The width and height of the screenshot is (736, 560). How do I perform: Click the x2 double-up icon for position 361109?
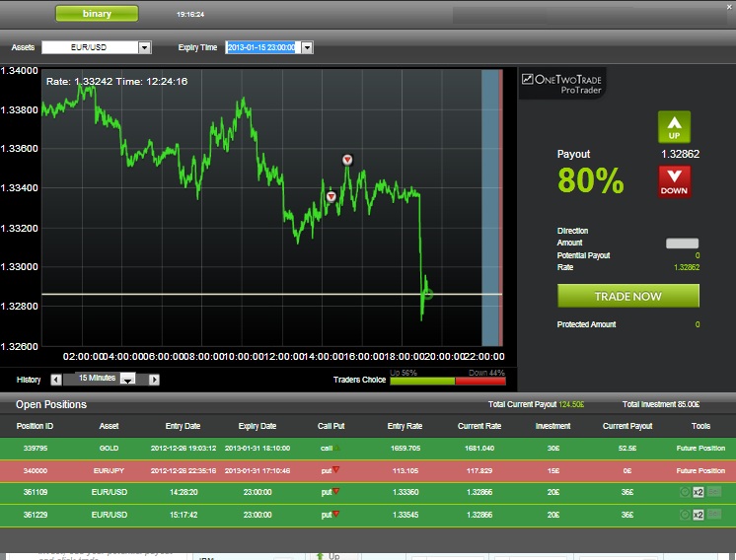coord(698,492)
